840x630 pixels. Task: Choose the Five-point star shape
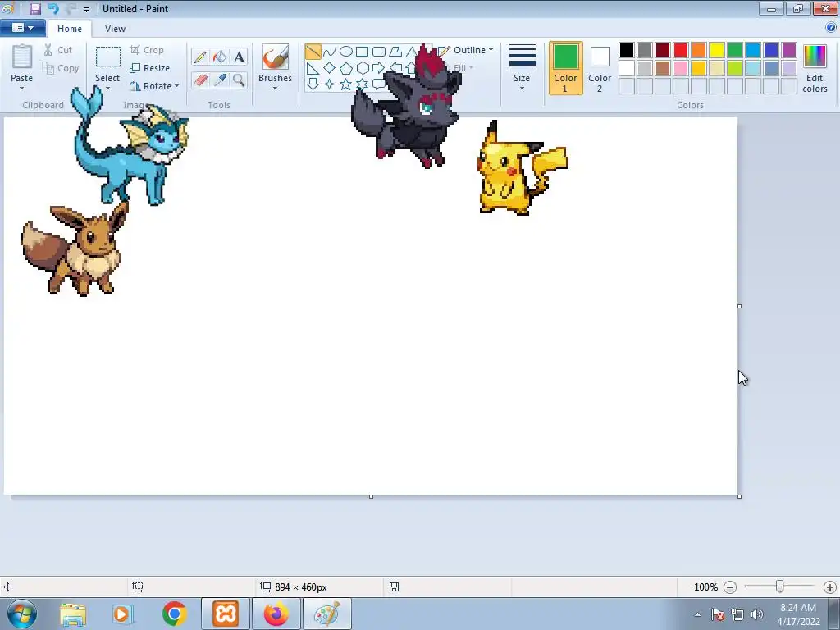point(346,84)
